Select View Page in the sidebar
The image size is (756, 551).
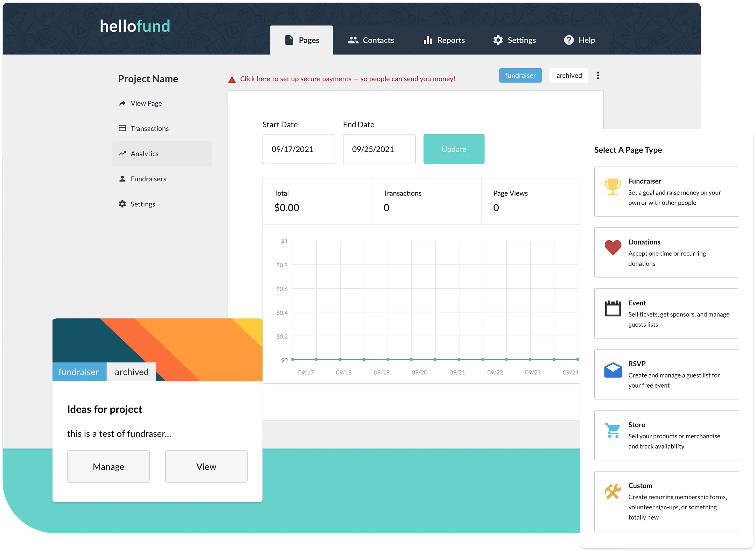point(162,103)
